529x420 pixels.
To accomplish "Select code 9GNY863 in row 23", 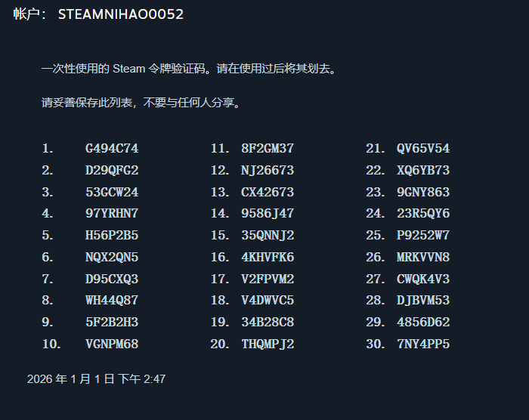I will pyautogui.click(x=423, y=192).
